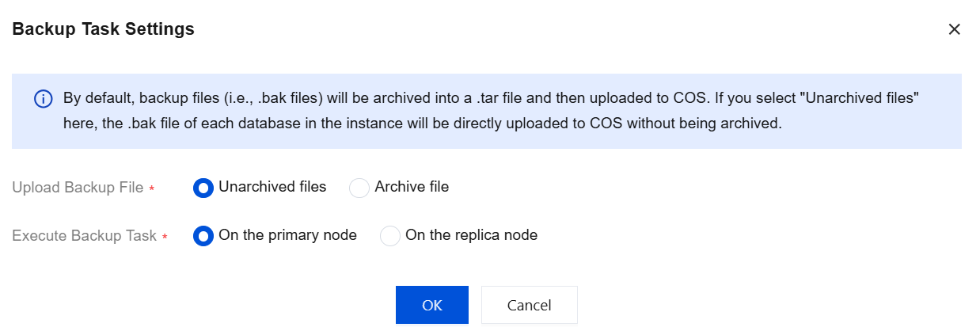Click the Backup Task Settings dialog title
Screen dimensions: 980x331
click(104, 29)
